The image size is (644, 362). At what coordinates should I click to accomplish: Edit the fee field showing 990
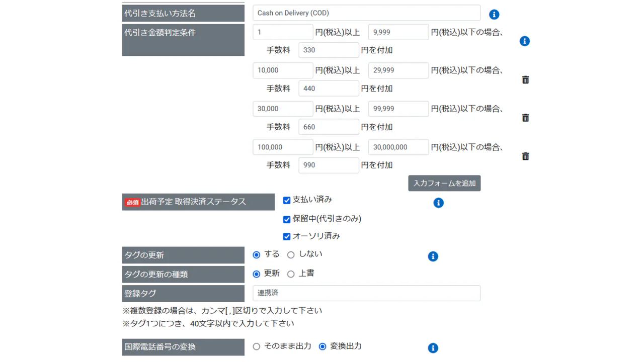(329, 165)
